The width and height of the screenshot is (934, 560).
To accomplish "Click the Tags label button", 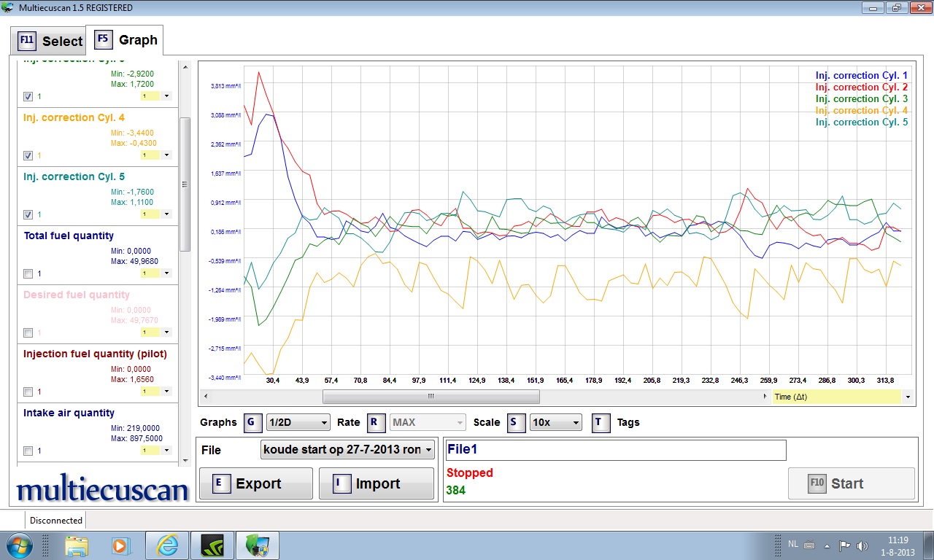I will click(x=628, y=422).
